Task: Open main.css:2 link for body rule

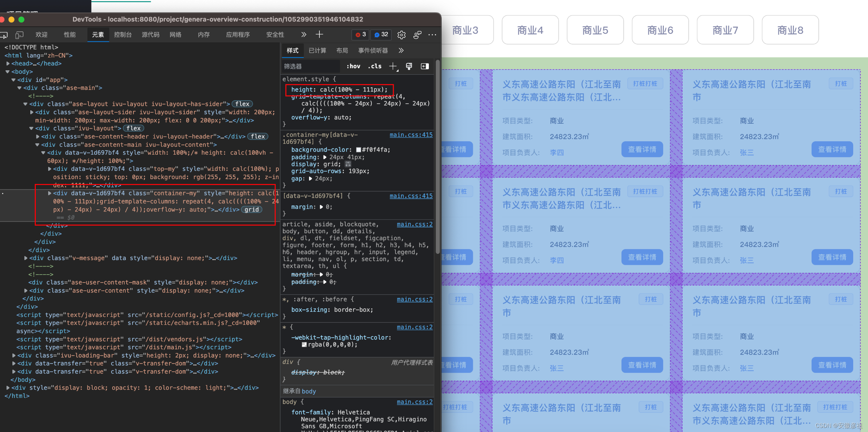Action: click(x=415, y=402)
